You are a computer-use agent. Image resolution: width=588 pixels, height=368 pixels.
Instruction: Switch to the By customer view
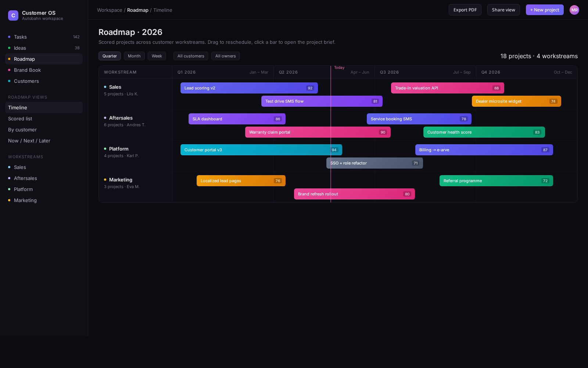pos(44,130)
